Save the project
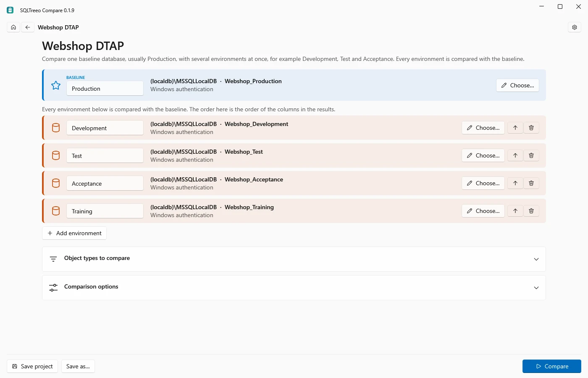 pyautogui.click(x=32, y=366)
